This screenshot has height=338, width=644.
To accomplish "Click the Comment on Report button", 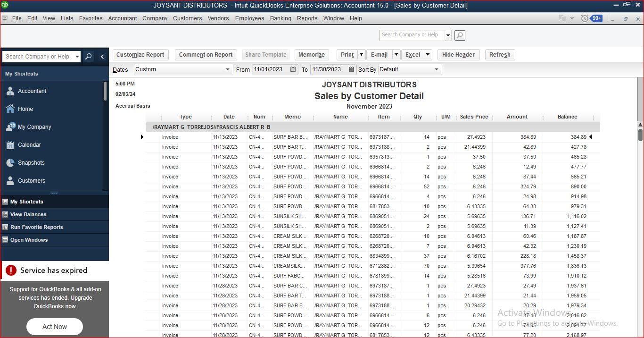I will [206, 55].
